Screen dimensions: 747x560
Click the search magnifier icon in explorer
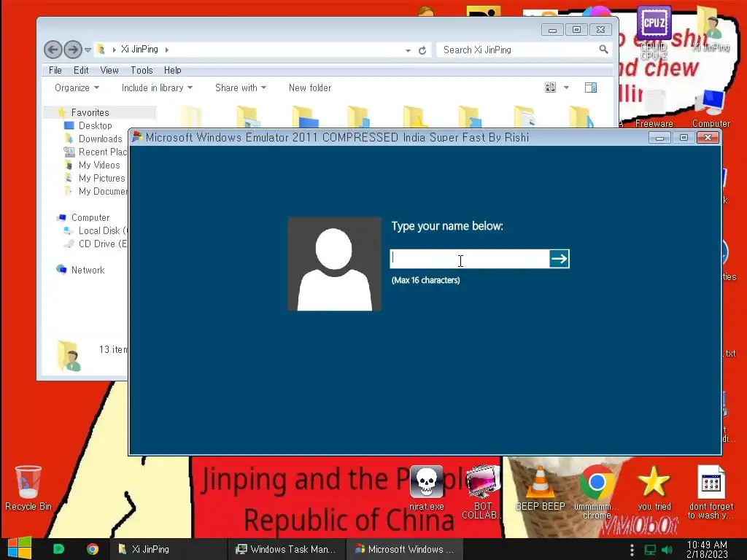pos(603,49)
